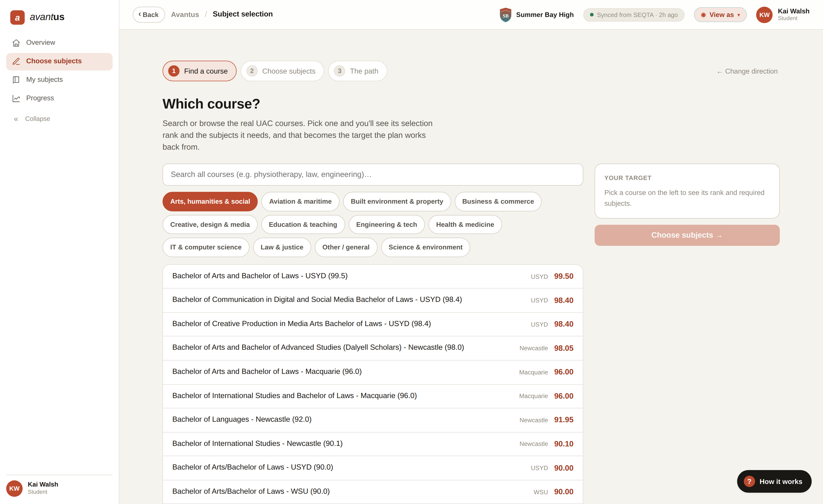Pick Bachelor of International Studies - Newcastle (90.1)
Viewport: 823px width, 504px height.
[x=372, y=444]
